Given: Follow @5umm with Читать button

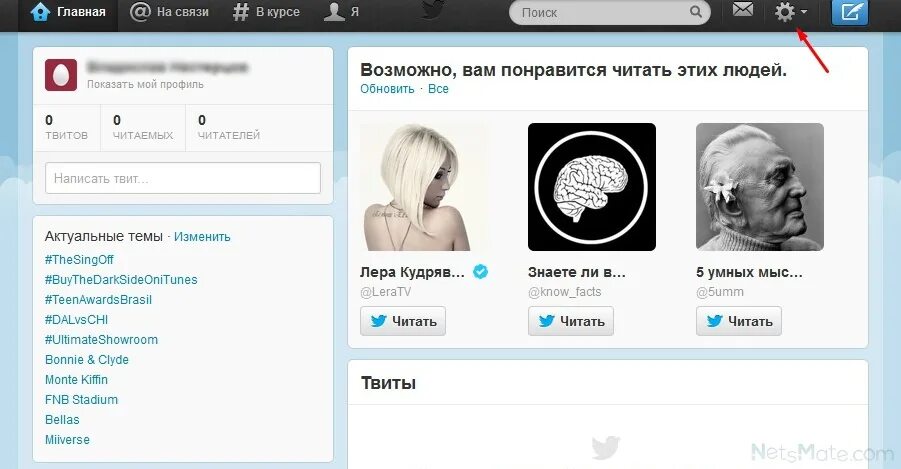Looking at the screenshot, I should [738, 321].
